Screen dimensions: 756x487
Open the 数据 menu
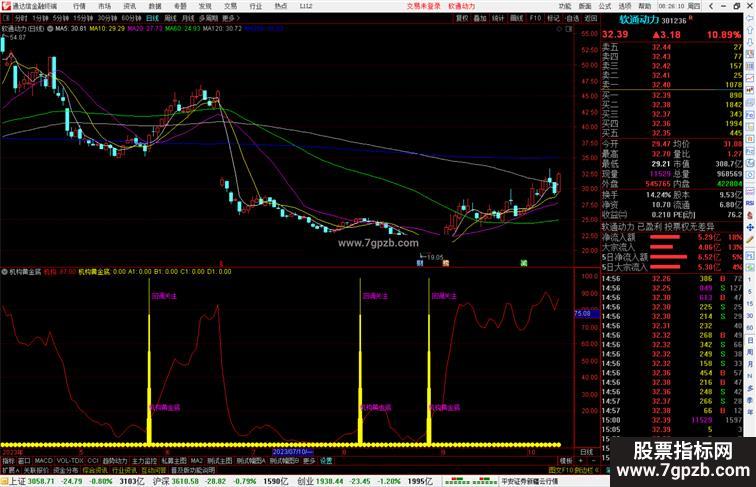[155, 6]
